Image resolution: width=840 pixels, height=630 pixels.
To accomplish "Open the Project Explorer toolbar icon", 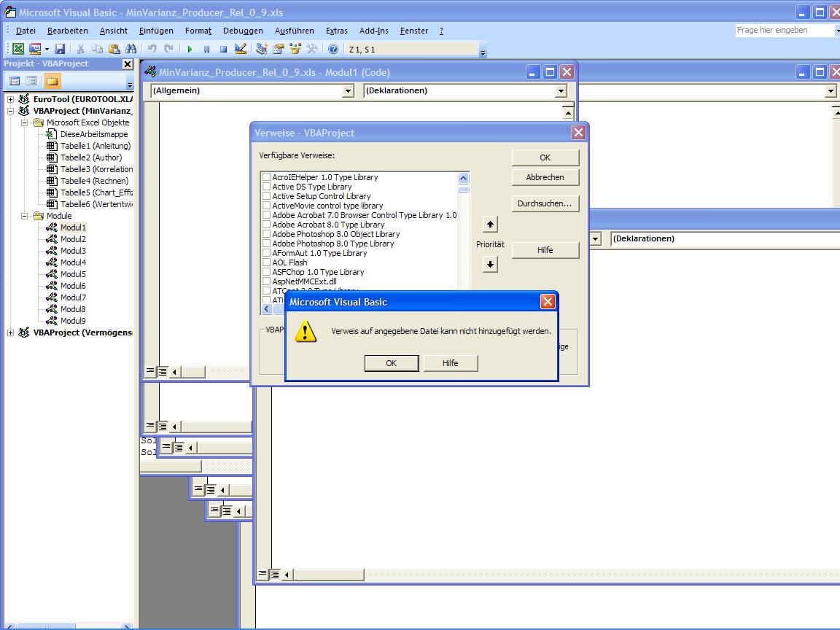I will tap(262, 50).
